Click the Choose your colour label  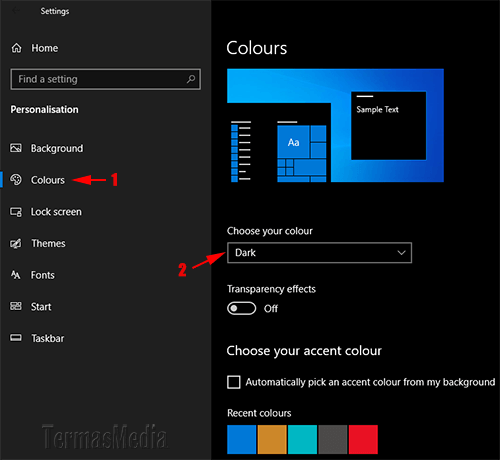click(x=270, y=231)
